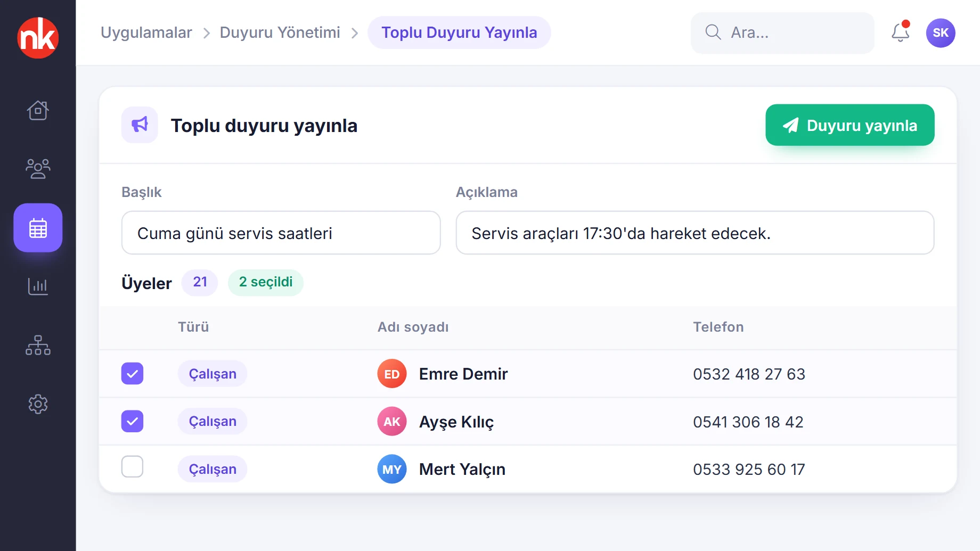
Task: Click the Açıklama input field
Action: pos(695,233)
